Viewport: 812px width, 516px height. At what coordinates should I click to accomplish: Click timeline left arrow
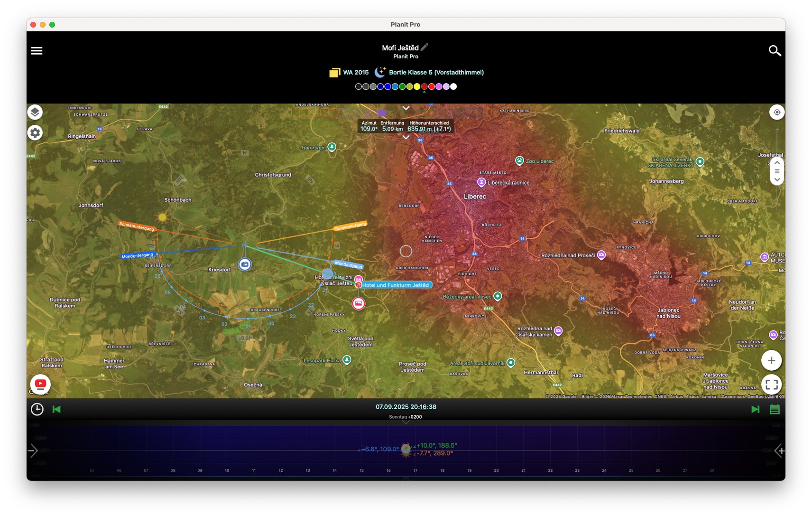pyautogui.click(x=33, y=450)
